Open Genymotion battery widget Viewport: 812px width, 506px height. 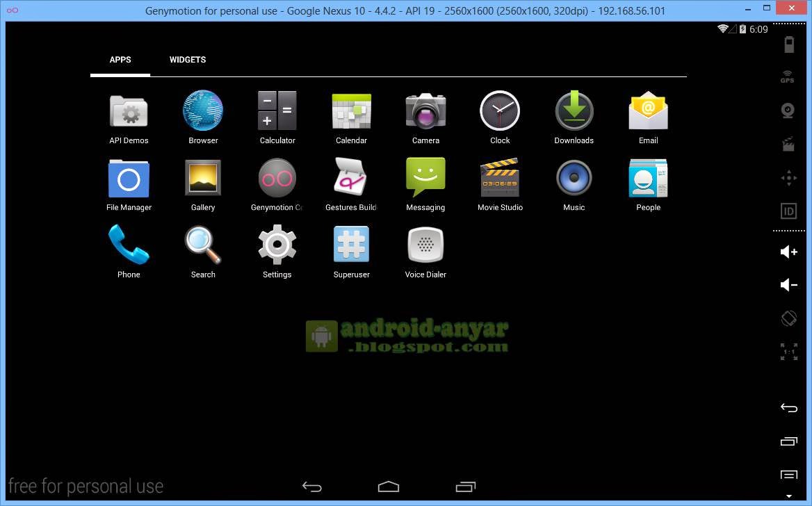[x=788, y=44]
